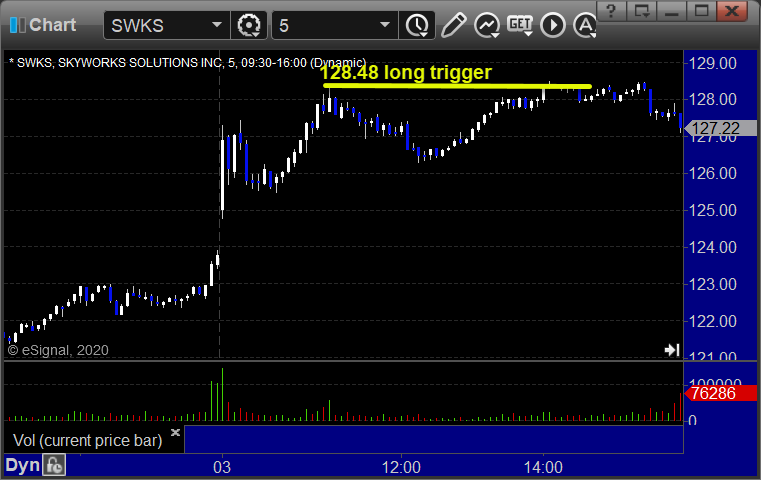This screenshot has height=480, width=761.
Task: Click the Chart title text
Action: 52,25
